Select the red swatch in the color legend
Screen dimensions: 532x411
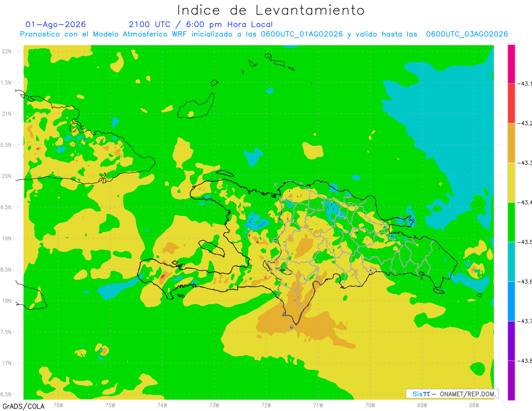tap(511, 103)
